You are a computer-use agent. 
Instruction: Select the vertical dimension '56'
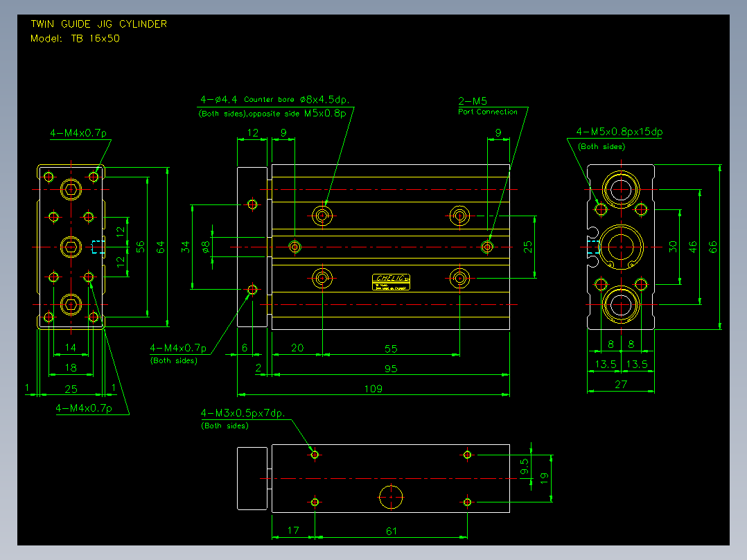pos(140,247)
